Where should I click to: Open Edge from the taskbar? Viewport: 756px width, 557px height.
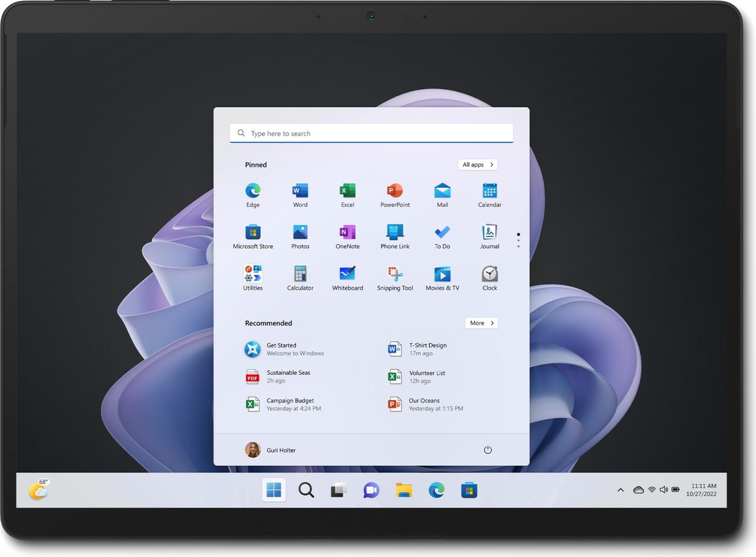[x=436, y=490]
